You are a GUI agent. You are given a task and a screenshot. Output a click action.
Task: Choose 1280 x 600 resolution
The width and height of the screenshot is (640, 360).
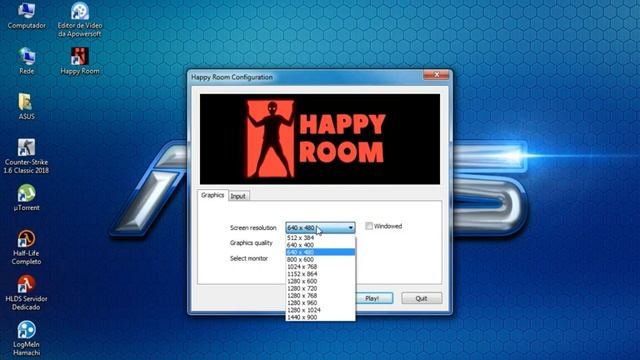click(x=320, y=281)
